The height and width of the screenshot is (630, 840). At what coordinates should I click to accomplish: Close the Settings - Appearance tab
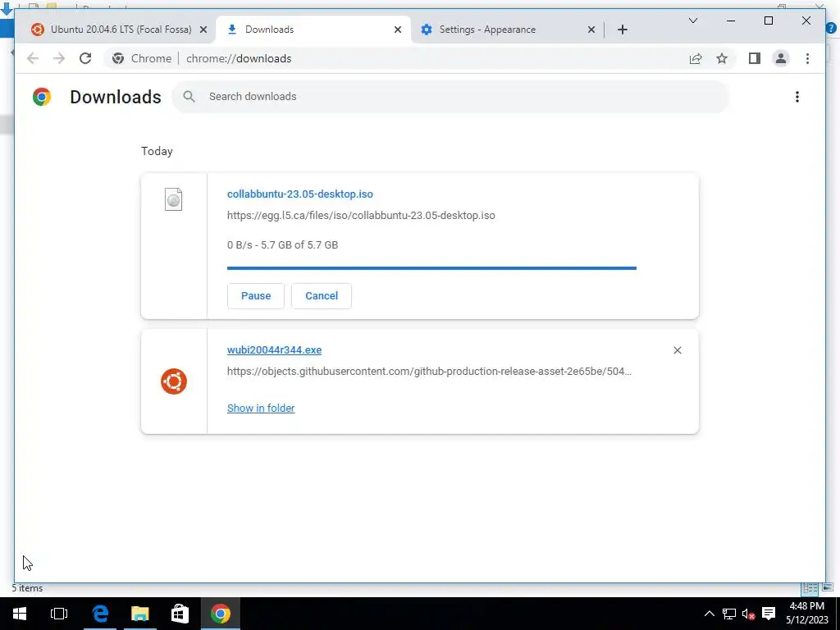click(x=591, y=30)
